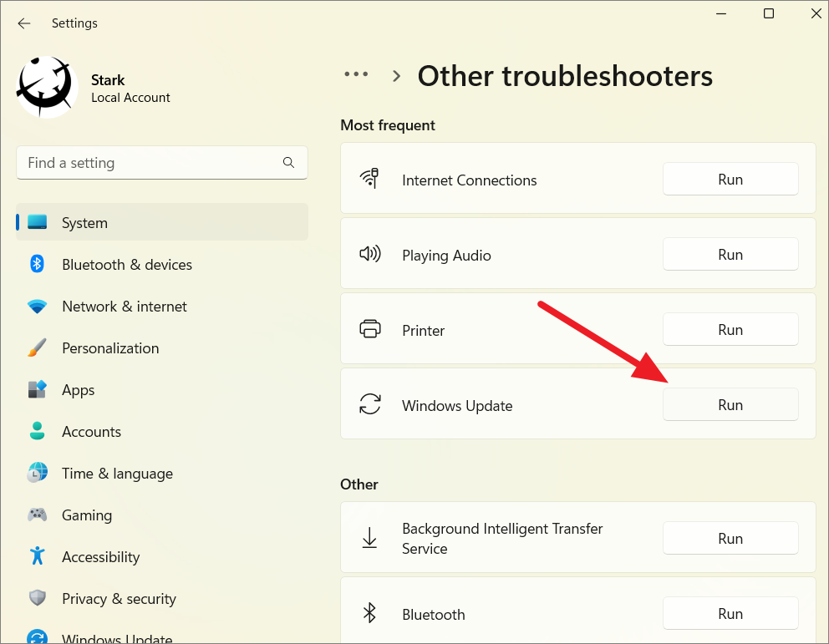Run the Windows Update troubleshooter
Viewport: 829px width, 644px height.
[x=730, y=404]
